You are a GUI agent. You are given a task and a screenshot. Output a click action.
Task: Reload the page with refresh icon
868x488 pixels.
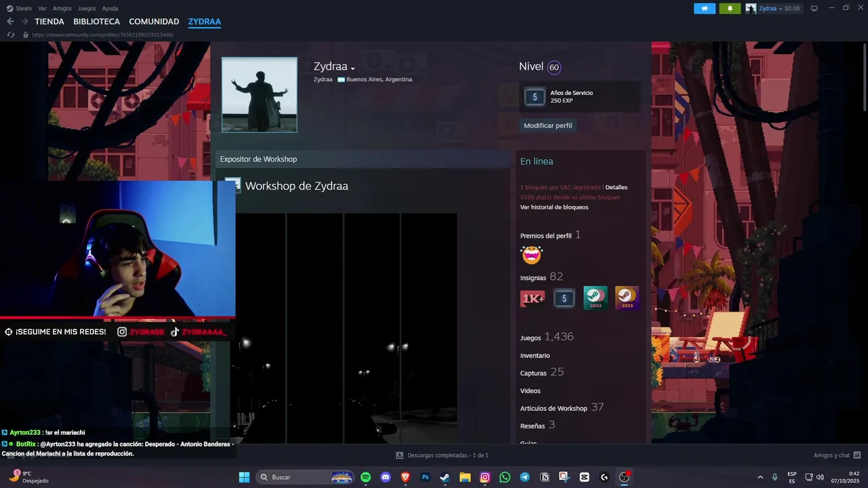(x=10, y=35)
